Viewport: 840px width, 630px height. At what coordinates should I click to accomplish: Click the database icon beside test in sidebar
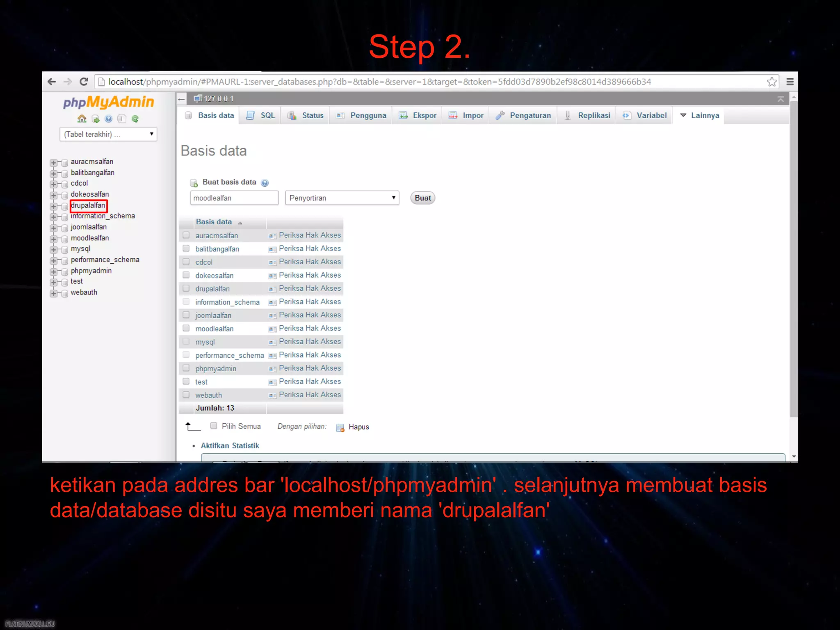(64, 282)
